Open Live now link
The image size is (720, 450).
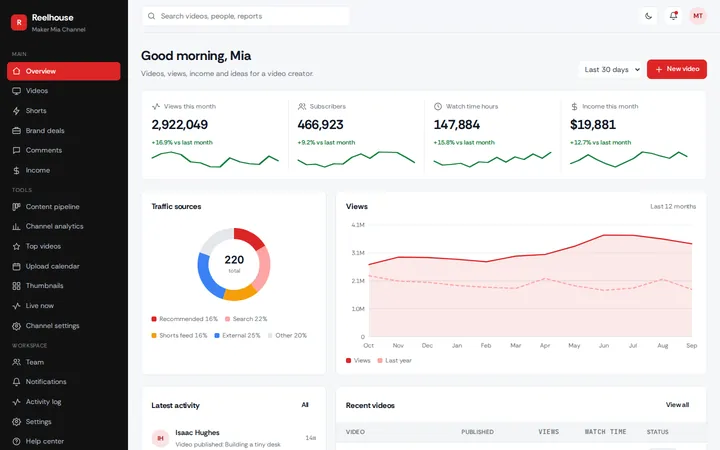64,306
